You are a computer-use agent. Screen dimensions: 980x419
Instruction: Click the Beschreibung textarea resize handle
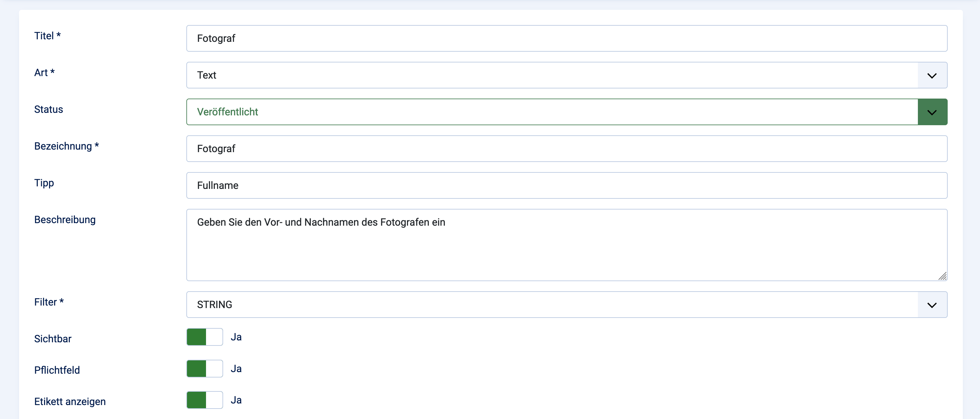tap(942, 276)
